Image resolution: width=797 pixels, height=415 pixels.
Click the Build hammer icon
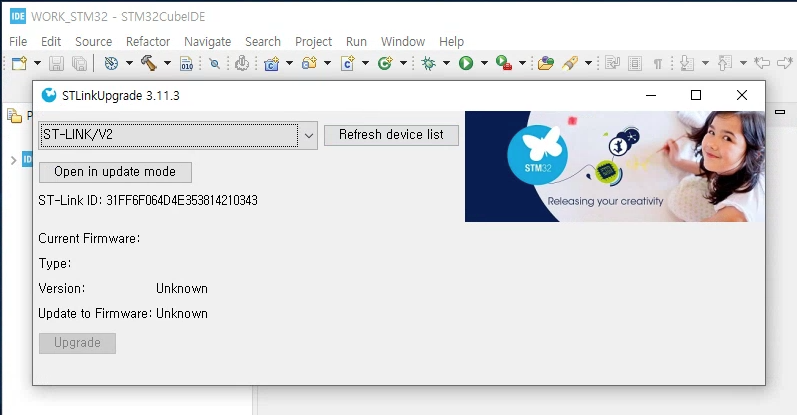(148, 63)
